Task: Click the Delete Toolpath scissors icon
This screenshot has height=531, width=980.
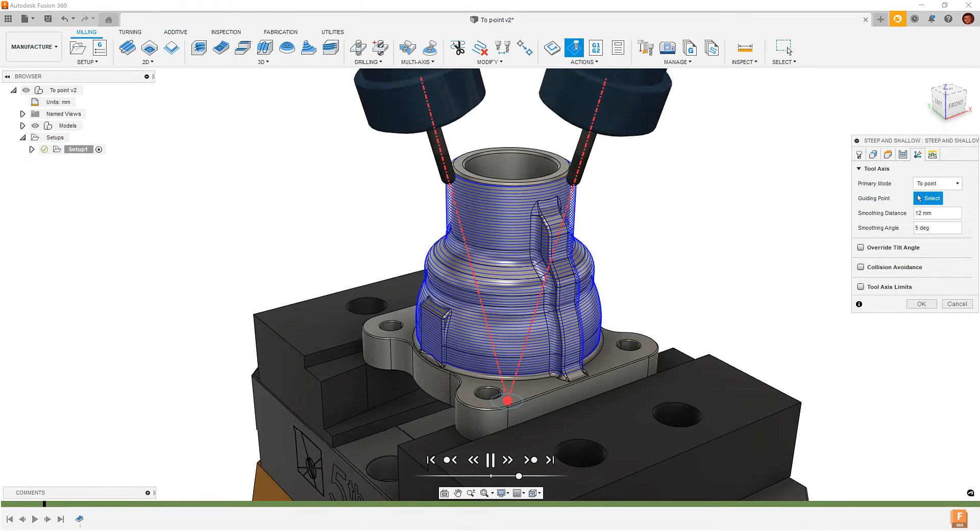Action: [x=458, y=48]
